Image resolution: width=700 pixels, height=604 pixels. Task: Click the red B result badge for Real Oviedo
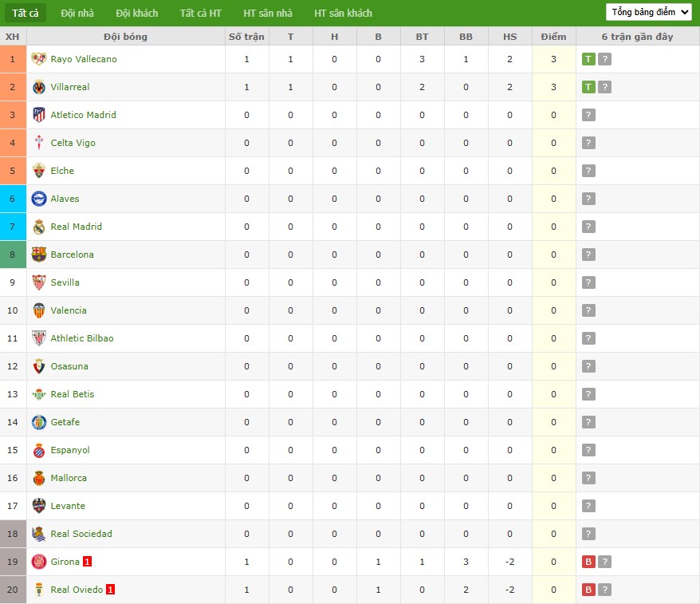point(588,590)
